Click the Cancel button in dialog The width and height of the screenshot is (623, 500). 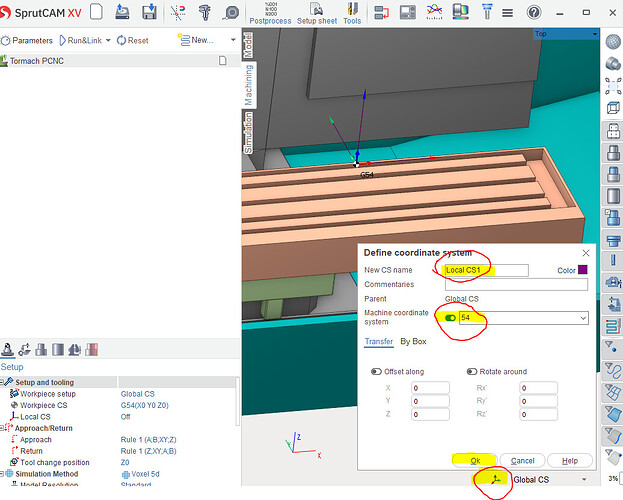pos(522,461)
